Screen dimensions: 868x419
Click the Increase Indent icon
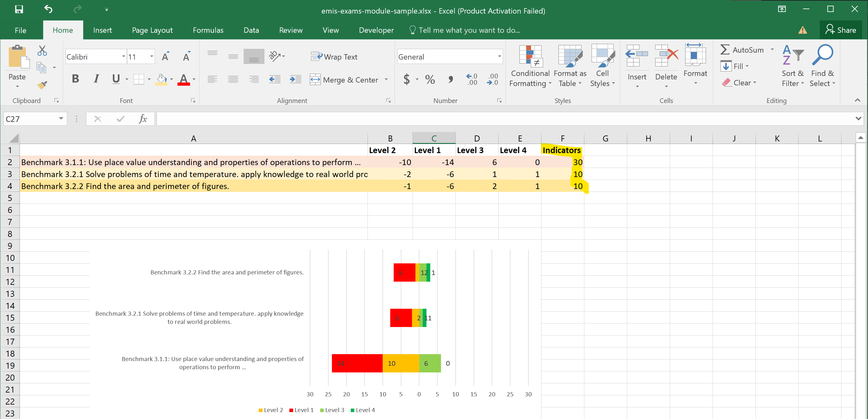click(296, 79)
